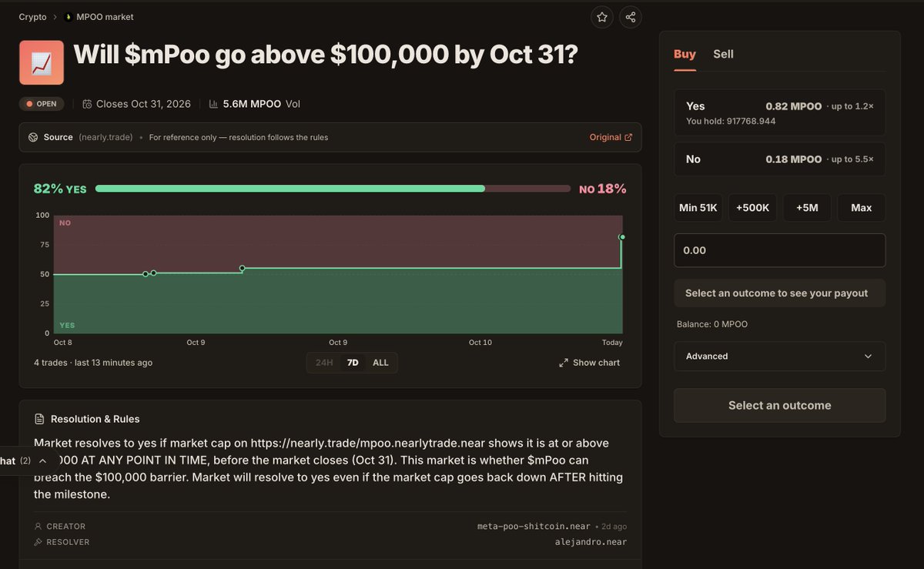Open resolver alejandro.near profile

click(x=591, y=542)
